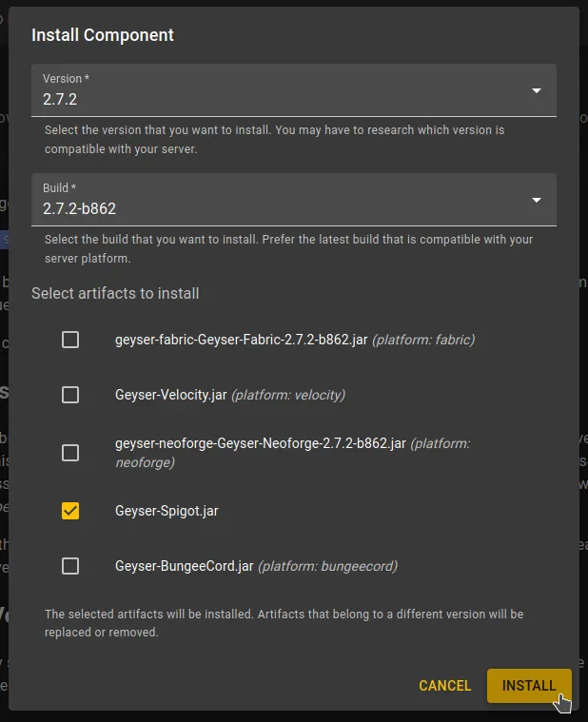
Task: Open the Version dropdown showing 2.7.2
Action: click(x=294, y=90)
